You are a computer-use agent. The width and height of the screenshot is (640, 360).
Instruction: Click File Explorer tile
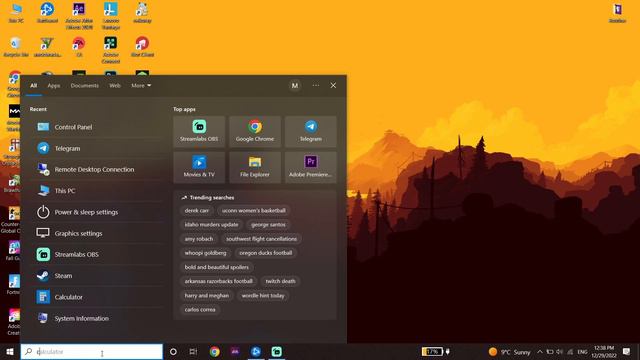click(255, 167)
